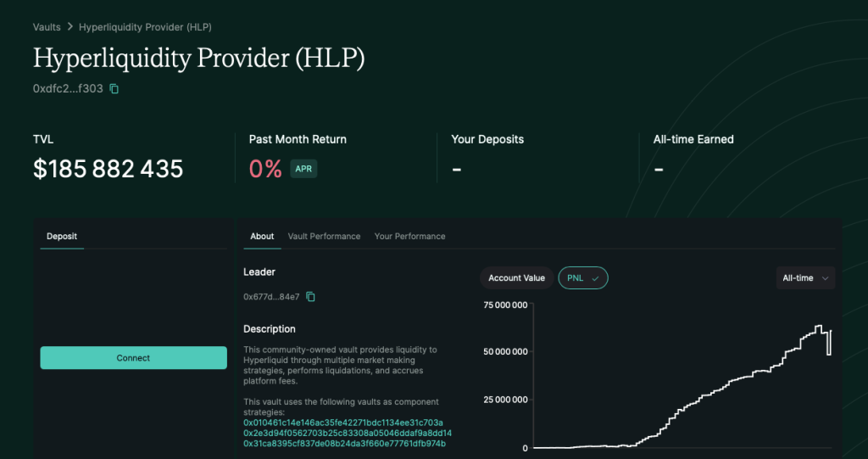Screen dimensions: 868x459
Task: Open the Deposit tab
Action: tap(61, 236)
